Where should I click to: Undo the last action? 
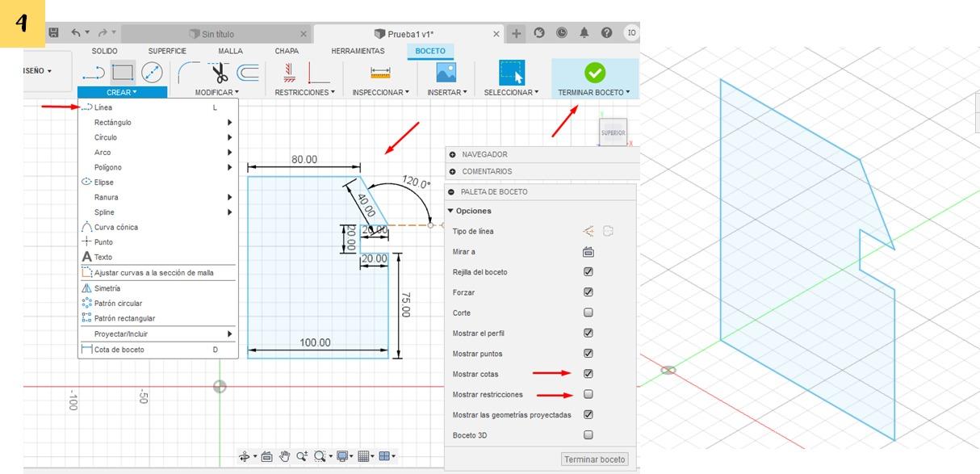76,33
